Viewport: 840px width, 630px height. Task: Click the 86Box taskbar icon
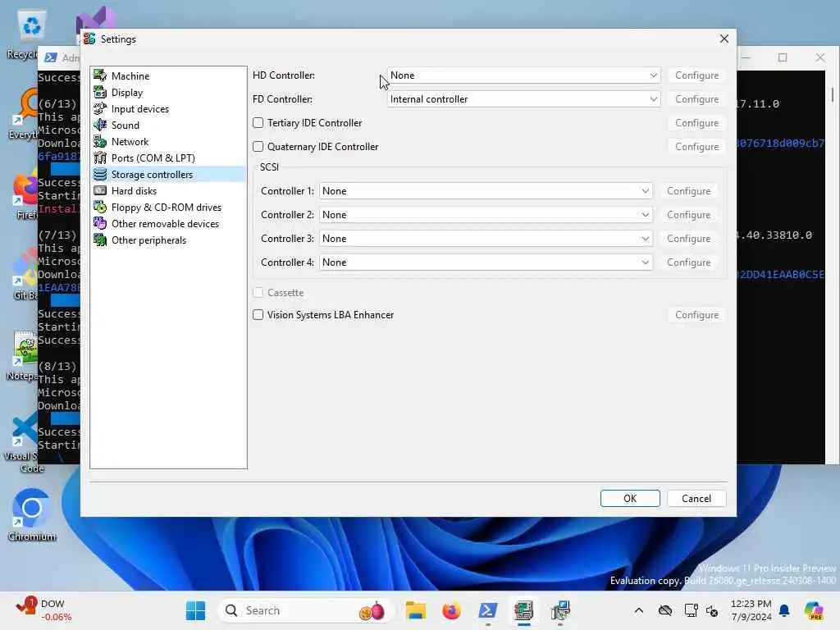[523, 610]
